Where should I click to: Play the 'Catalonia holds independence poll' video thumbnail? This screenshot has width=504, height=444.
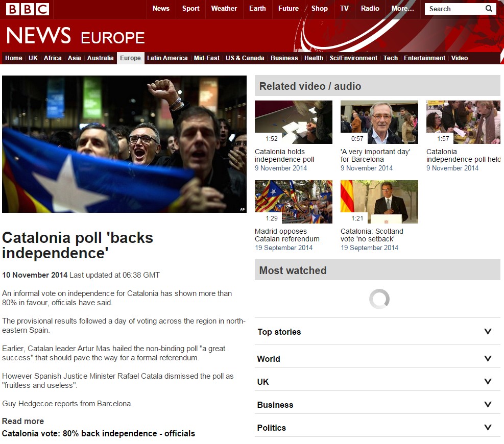click(293, 122)
